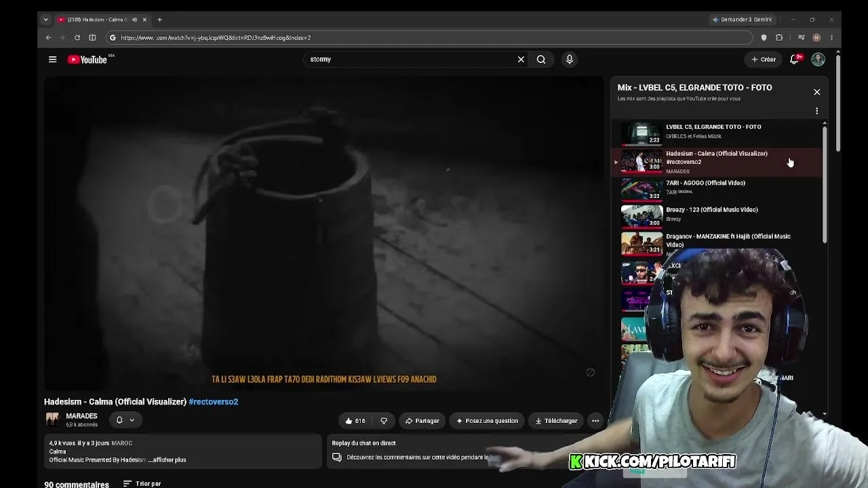Toggle the browser side panel icon
This screenshot has width=868, height=488.
click(93, 38)
